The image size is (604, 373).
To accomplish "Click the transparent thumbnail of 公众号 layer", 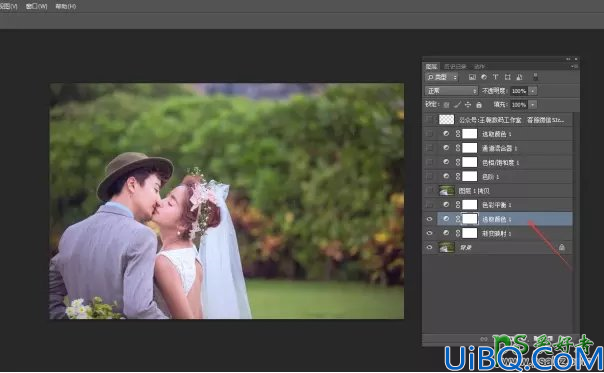I will [447, 119].
